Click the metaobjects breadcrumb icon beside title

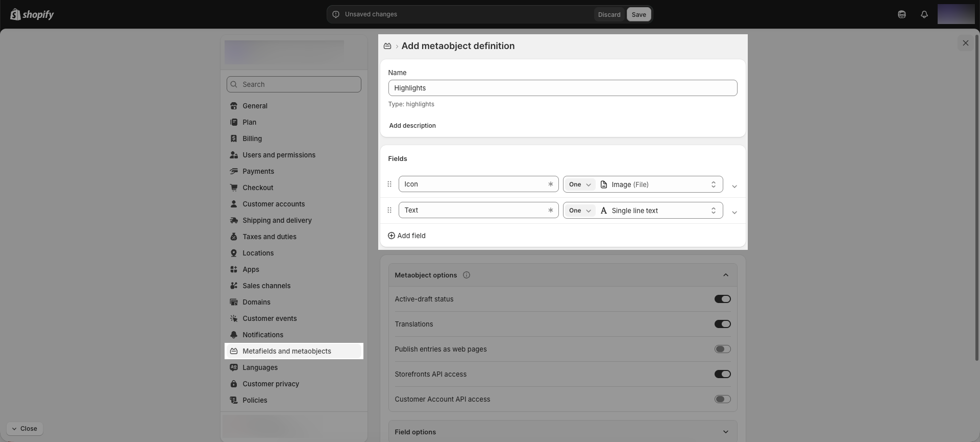[x=387, y=46]
